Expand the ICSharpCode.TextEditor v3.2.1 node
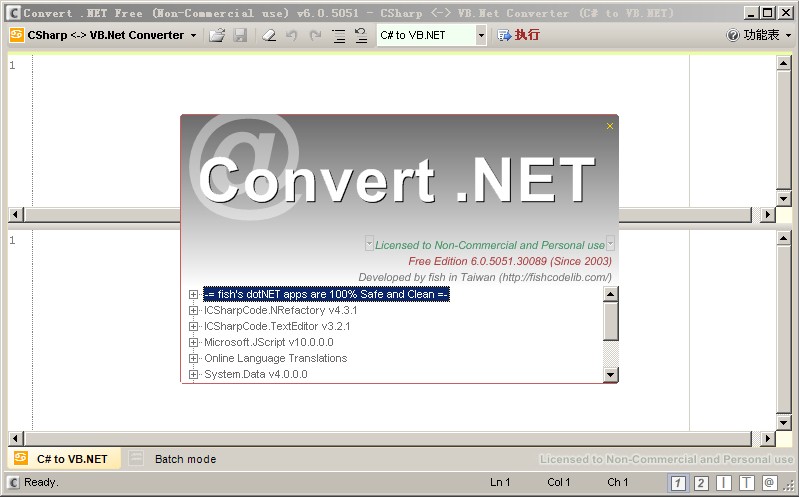The image size is (799, 497). point(193,326)
